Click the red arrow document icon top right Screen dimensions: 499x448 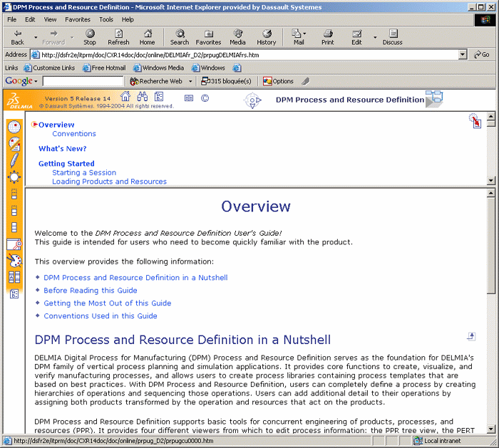pyautogui.click(x=475, y=121)
